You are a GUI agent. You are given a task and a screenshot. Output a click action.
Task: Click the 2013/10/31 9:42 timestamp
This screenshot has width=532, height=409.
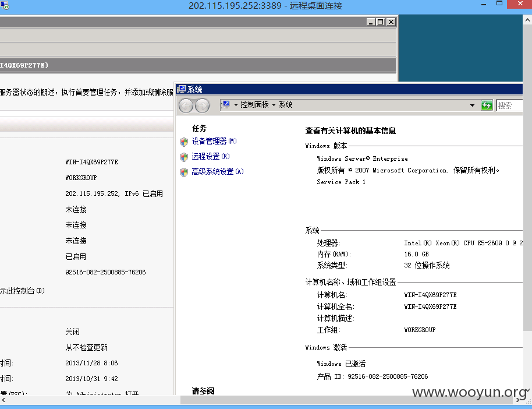pos(91,379)
